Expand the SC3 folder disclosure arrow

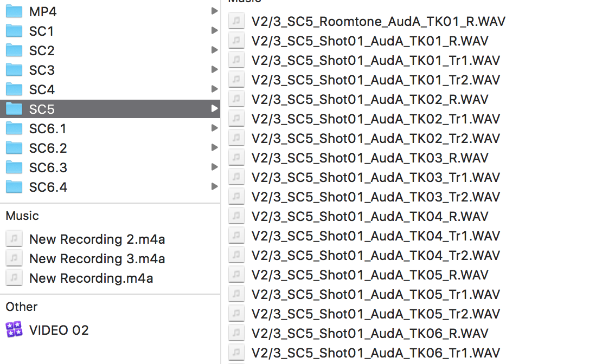click(214, 70)
